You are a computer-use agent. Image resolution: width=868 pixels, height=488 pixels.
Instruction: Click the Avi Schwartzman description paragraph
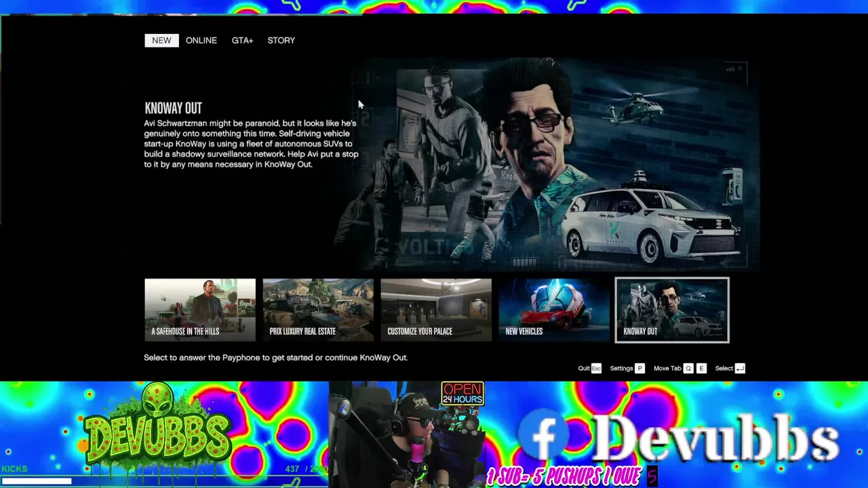pyautogui.click(x=251, y=144)
